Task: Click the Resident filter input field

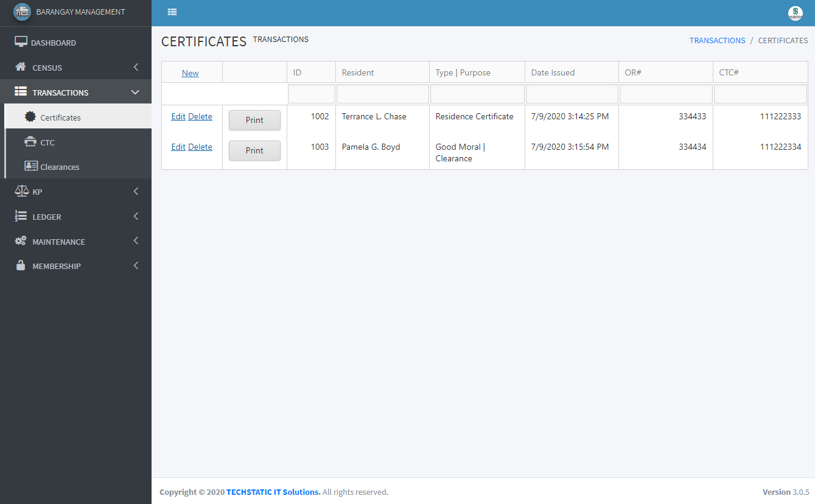Action: (x=383, y=94)
